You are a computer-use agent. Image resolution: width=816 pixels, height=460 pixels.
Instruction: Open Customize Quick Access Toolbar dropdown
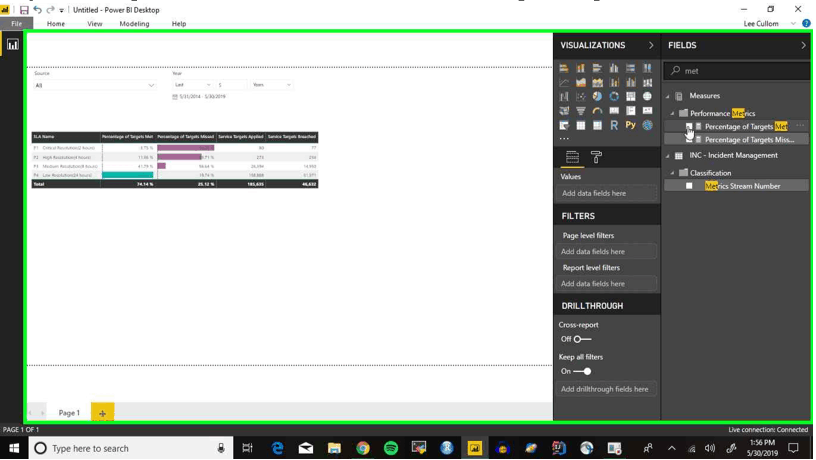[x=61, y=10]
